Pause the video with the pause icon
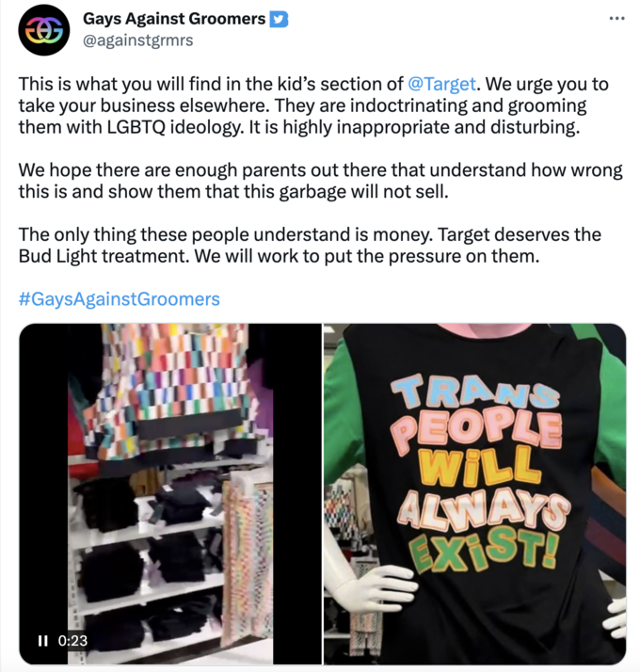640x672 pixels. coord(42,641)
